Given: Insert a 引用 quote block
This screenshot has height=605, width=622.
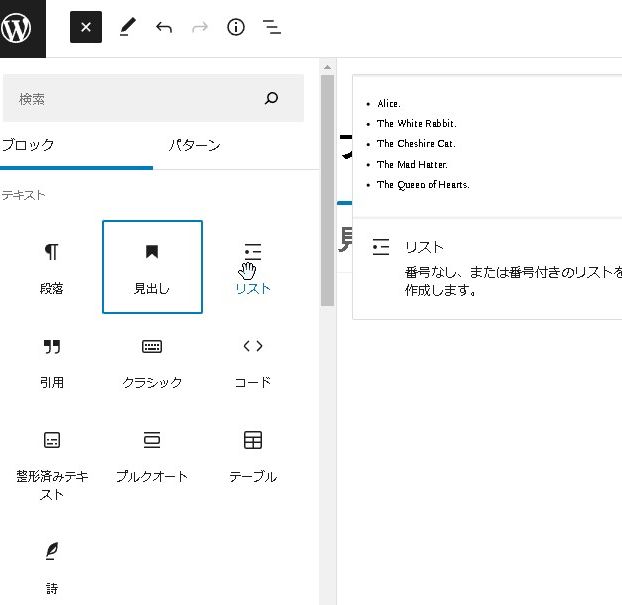Looking at the screenshot, I should pyautogui.click(x=52, y=361).
